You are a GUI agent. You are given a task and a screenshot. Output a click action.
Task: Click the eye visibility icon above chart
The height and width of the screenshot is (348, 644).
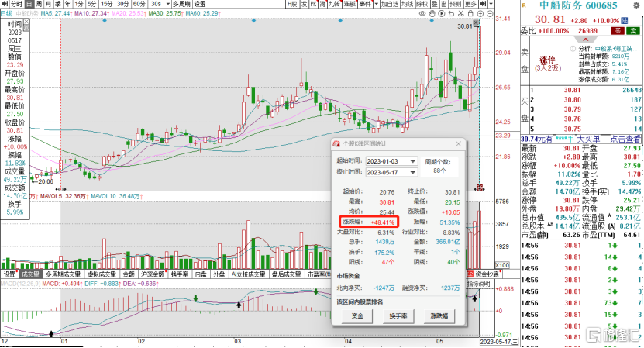(x=422, y=13)
